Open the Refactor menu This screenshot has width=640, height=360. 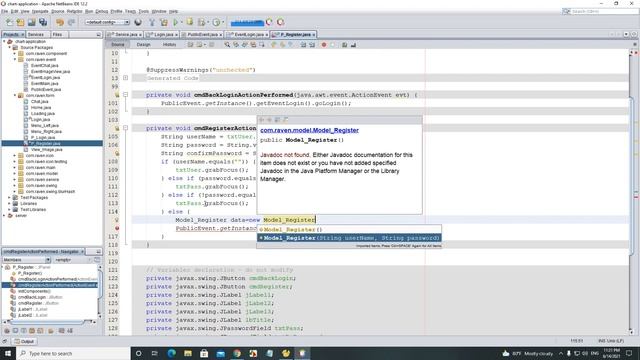tap(75, 11)
